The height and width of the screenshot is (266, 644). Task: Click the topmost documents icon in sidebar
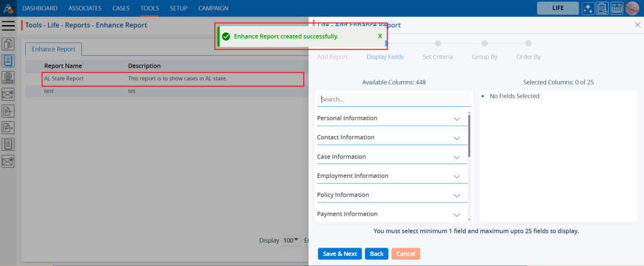pos(8,44)
